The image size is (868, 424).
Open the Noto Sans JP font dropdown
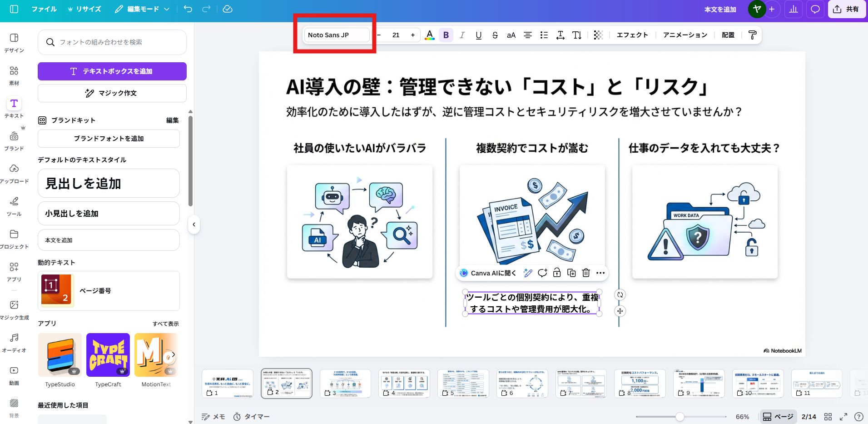click(x=336, y=35)
